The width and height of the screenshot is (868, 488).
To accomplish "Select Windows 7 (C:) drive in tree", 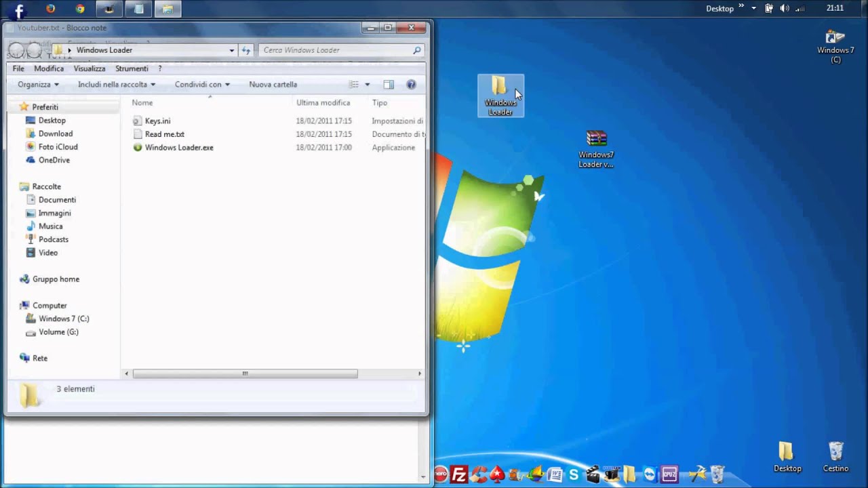I will pyautogui.click(x=64, y=319).
